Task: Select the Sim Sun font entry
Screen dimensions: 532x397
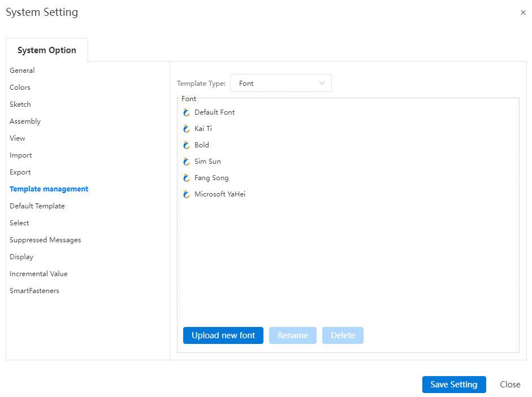Action: point(207,162)
